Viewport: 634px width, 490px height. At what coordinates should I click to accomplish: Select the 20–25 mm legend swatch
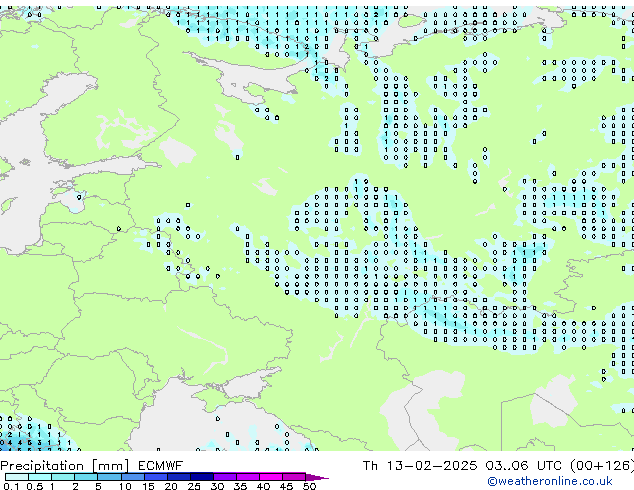pyautogui.click(x=178, y=477)
